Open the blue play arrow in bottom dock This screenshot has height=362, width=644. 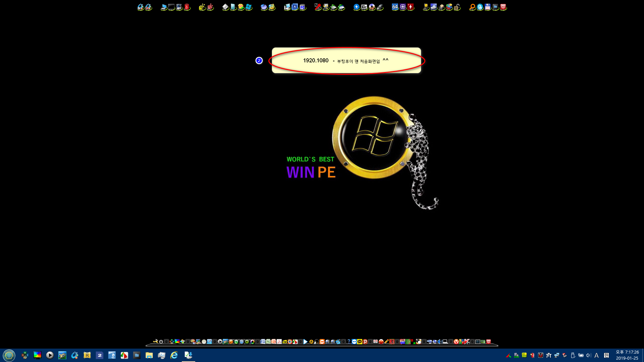click(x=306, y=342)
